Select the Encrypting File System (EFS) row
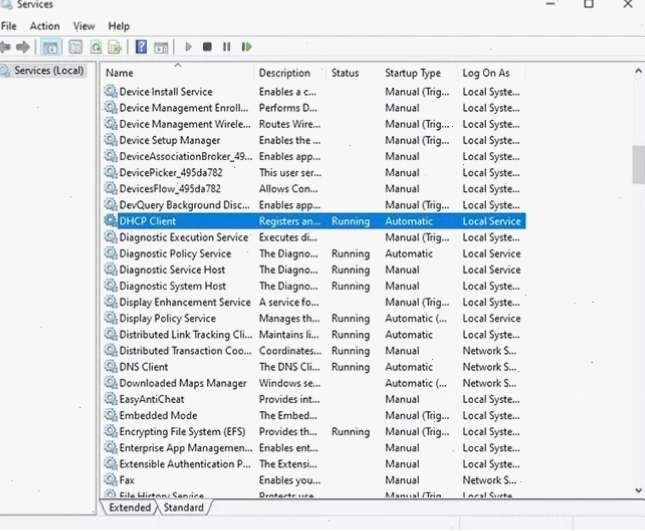This screenshot has width=645, height=531. 315,431
